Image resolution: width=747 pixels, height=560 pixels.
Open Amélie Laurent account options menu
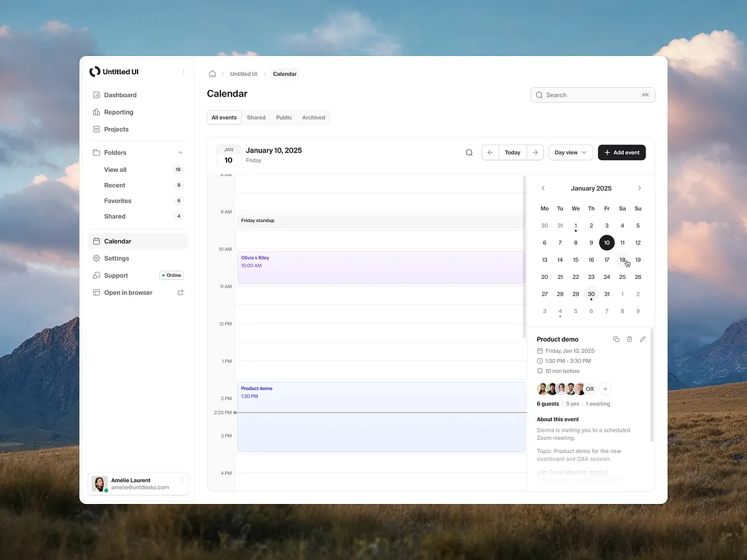tap(182, 480)
